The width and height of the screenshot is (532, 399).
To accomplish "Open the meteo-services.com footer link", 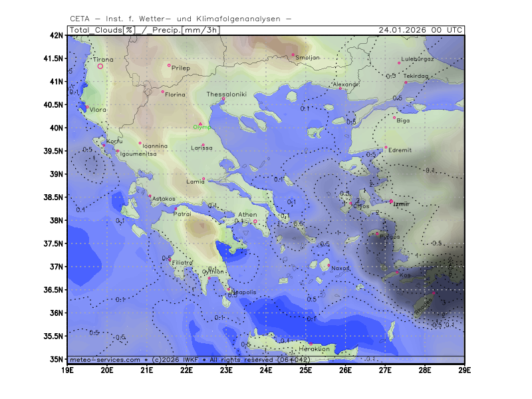I will tap(105, 359).
